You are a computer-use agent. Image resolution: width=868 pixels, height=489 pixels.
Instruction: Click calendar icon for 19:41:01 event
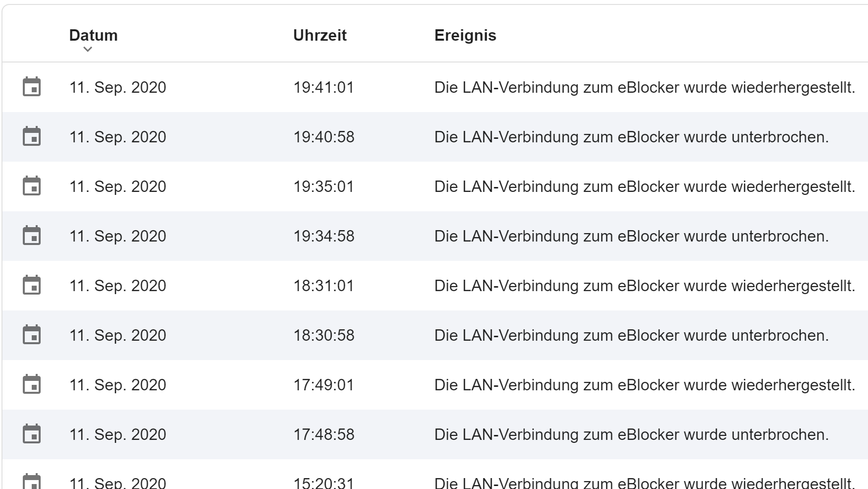tap(32, 87)
